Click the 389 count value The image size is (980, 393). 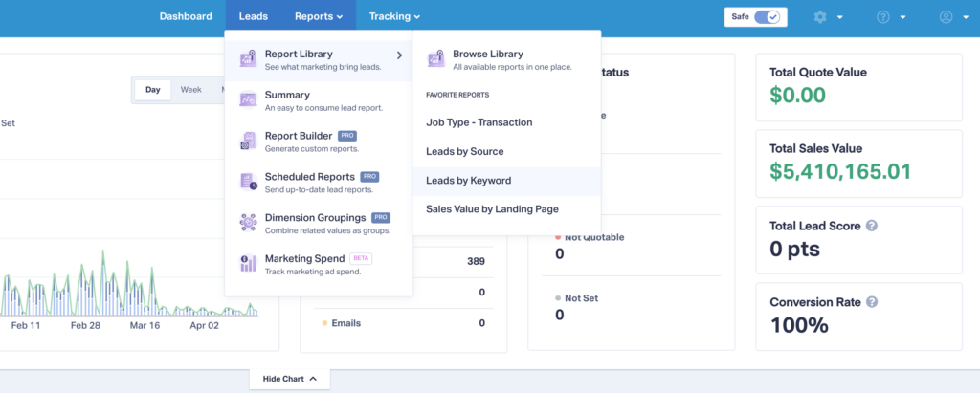[x=477, y=261]
